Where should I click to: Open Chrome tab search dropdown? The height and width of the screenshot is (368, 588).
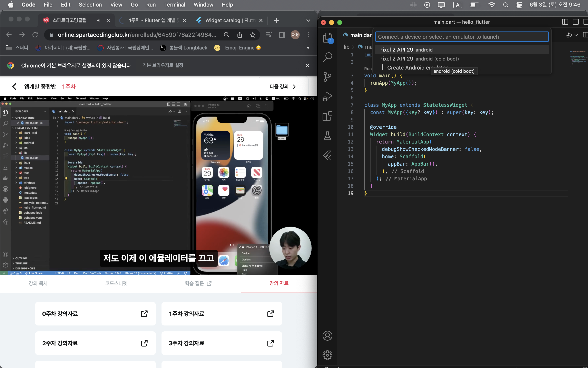[308, 20]
